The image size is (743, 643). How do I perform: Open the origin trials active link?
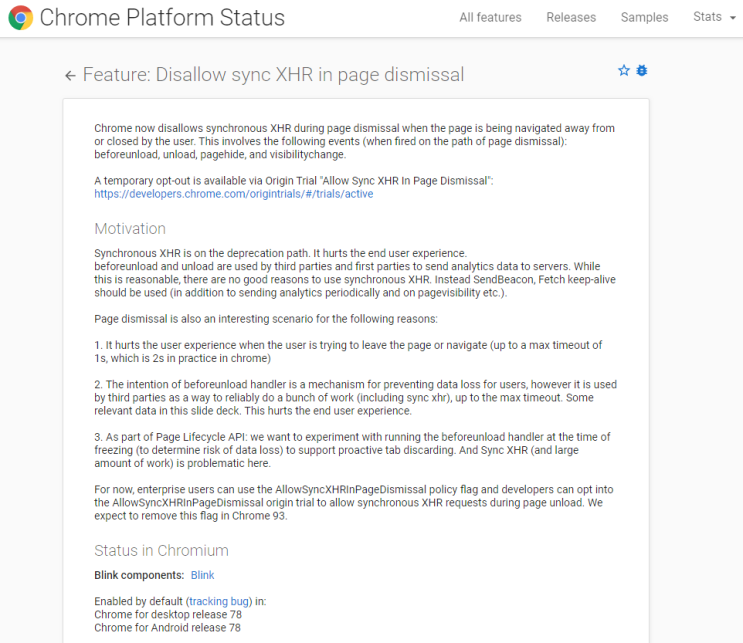(234, 194)
